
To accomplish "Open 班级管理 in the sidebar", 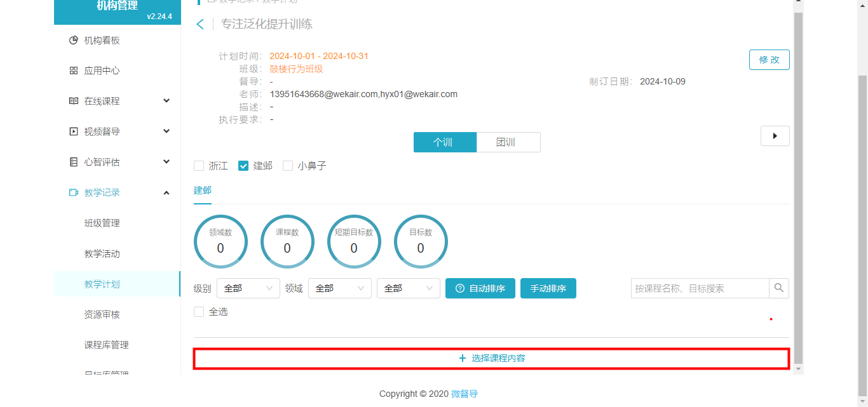I will 102,224.
